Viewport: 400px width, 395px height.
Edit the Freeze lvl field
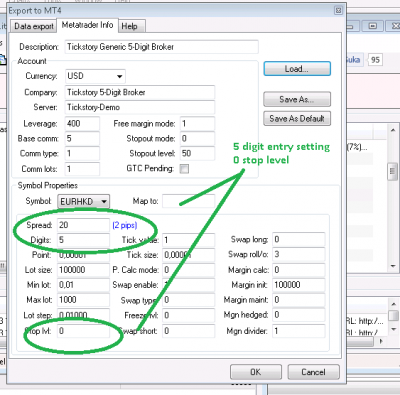pyautogui.click(x=189, y=315)
